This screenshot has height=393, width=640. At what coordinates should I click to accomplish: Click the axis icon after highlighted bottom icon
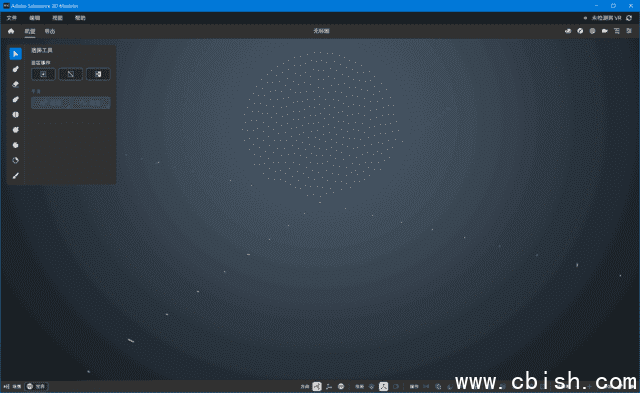coord(329,386)
